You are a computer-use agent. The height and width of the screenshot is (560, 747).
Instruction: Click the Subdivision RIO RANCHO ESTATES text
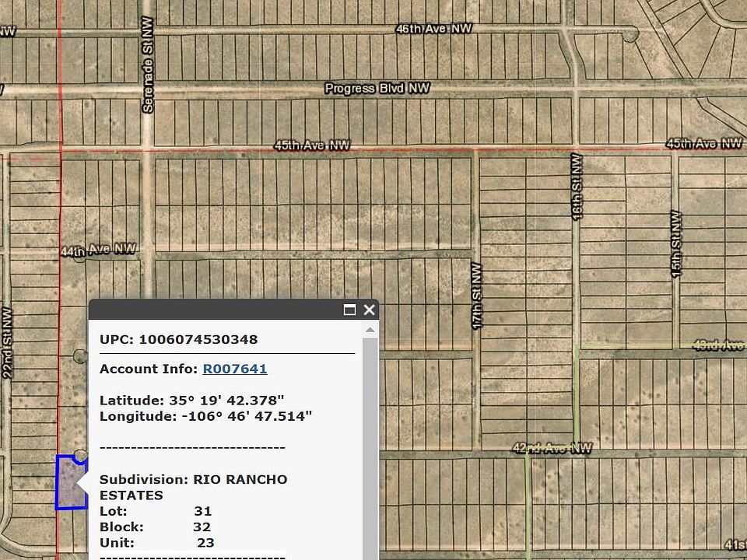pos(193,487)
